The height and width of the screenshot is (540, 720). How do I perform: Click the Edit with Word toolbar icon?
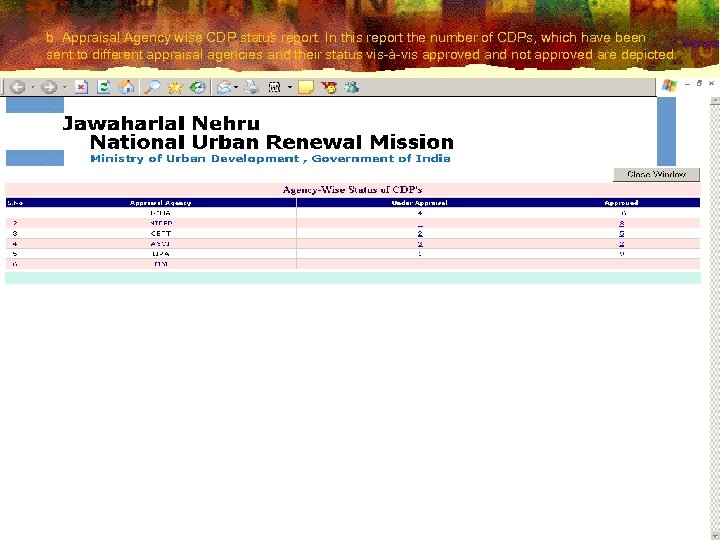[275, 87]
